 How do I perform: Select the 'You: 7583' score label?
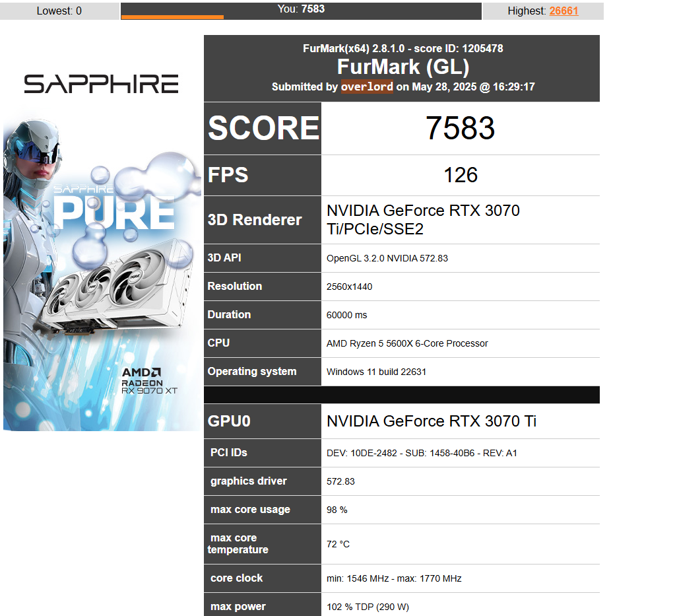click(x=301, y=9)
